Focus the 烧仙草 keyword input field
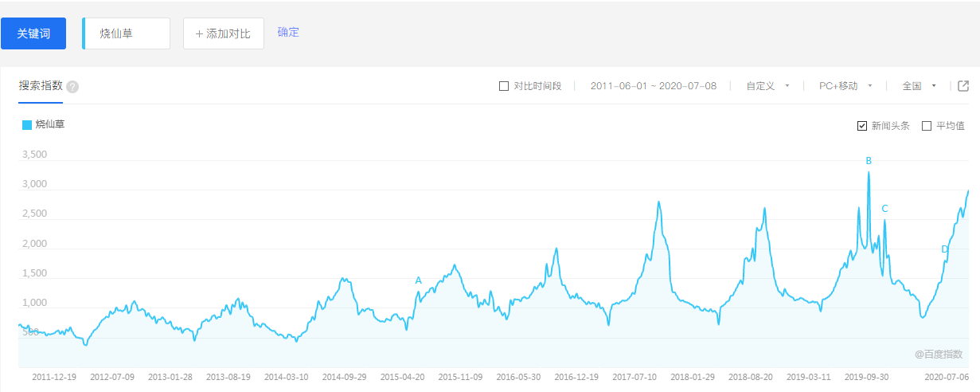The image size is (980, 392). pos(127,33)
